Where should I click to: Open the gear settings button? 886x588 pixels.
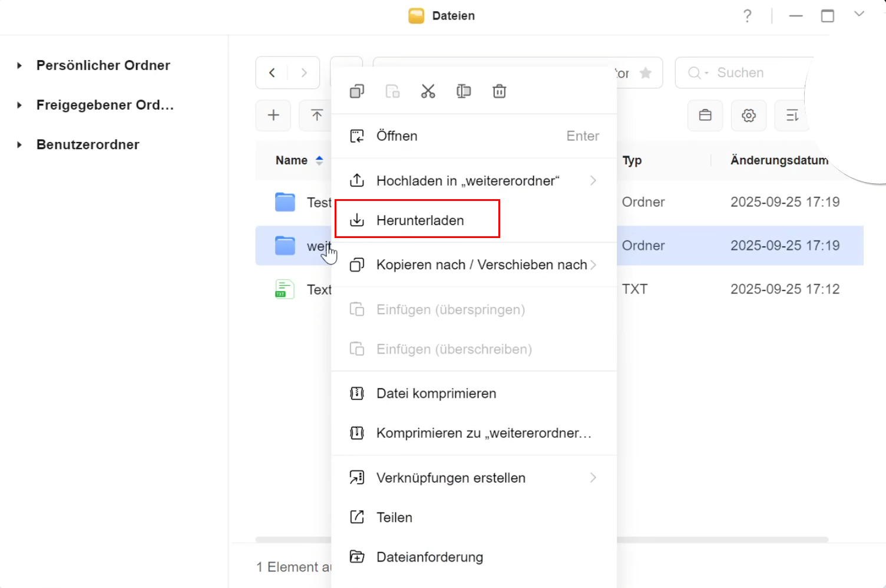749,115
